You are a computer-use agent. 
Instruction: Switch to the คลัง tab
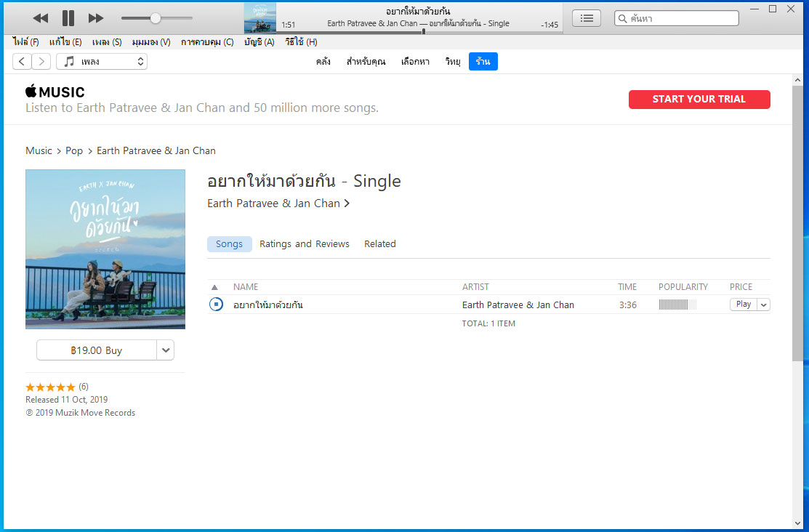tap(323, 61)
